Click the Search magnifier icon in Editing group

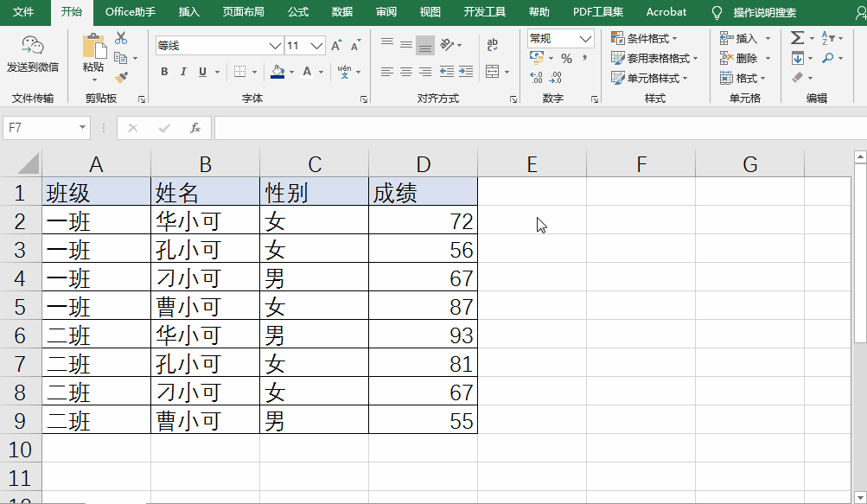pyautogui.click(x=827, y=57)
